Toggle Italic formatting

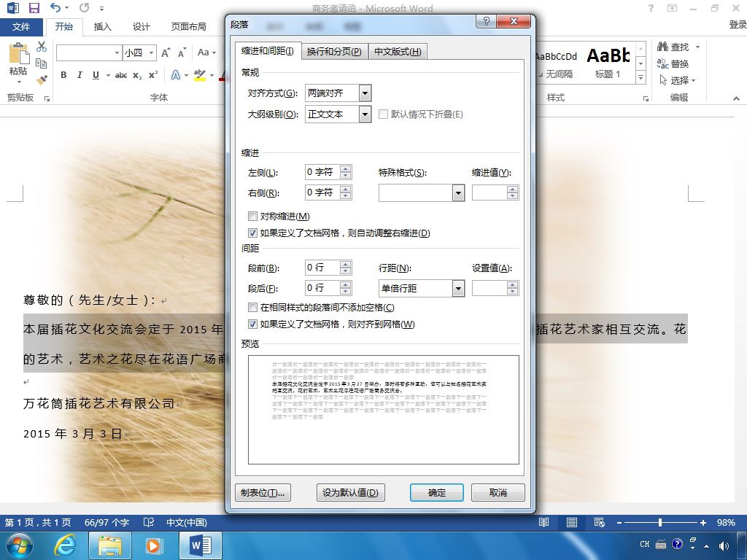click(x=80, y=75)
